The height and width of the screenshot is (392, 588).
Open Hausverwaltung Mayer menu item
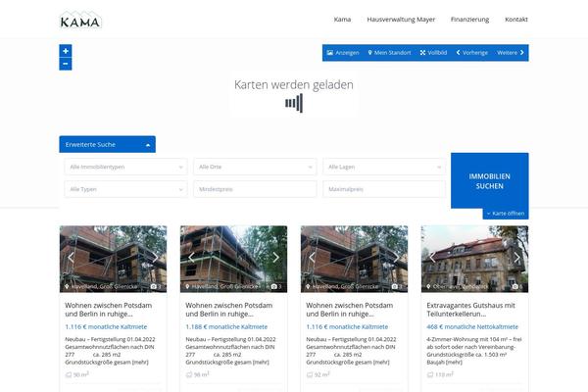tap(401, 20)
